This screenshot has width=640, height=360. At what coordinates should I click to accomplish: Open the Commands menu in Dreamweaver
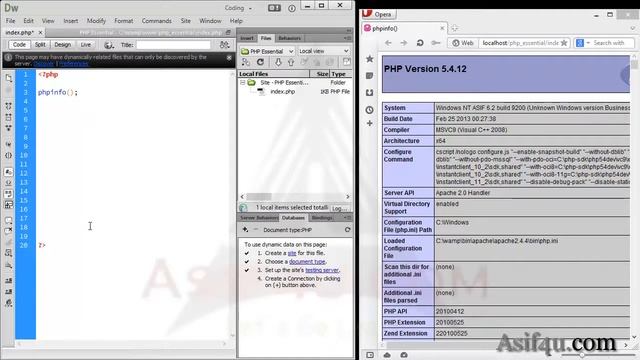[157, 21]
